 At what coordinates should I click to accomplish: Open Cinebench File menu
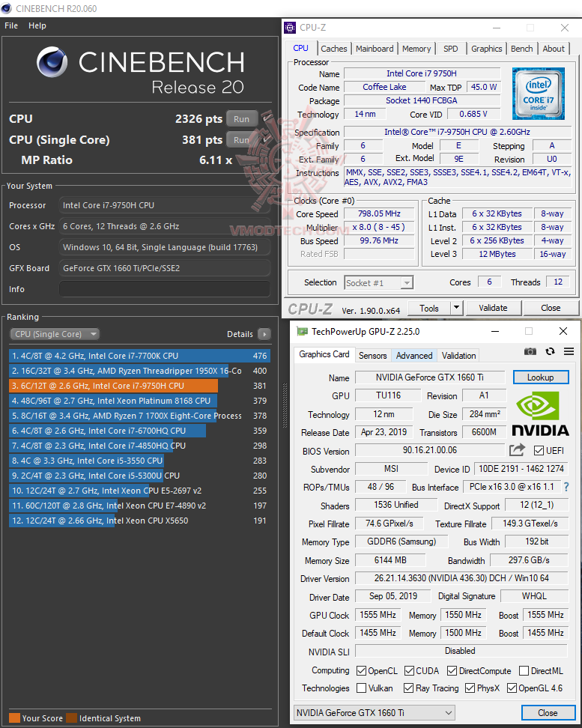pos(11,25)
